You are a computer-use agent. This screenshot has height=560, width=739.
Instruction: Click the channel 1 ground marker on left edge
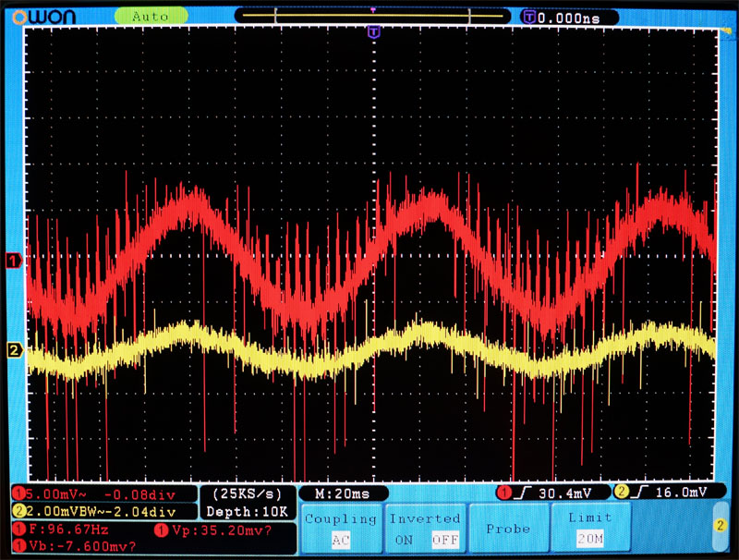(14, 262)
